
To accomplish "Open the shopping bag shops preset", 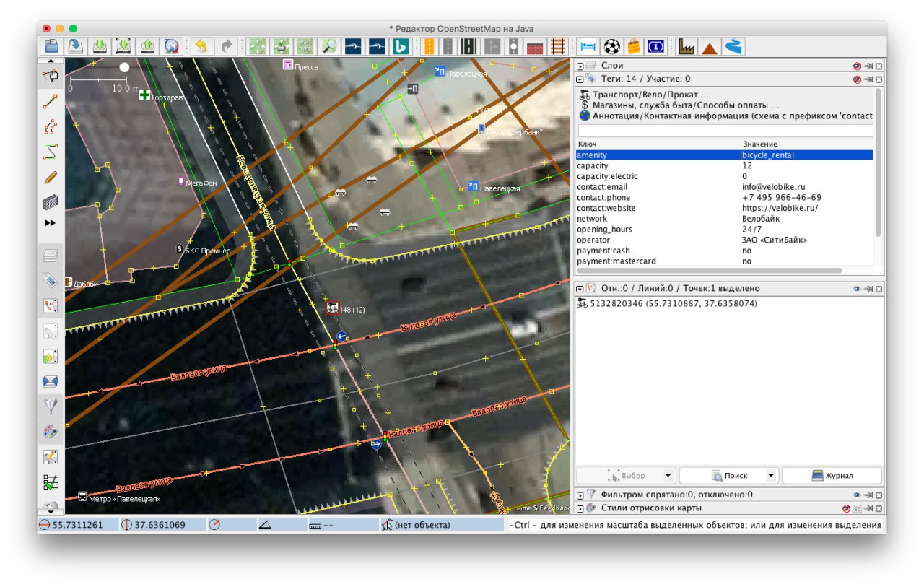I will coord(634,46).
